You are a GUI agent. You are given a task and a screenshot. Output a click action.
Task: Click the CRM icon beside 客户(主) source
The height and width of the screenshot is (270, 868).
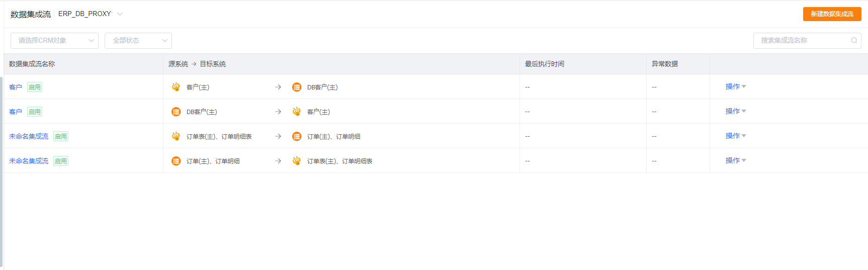coord(176,87)
